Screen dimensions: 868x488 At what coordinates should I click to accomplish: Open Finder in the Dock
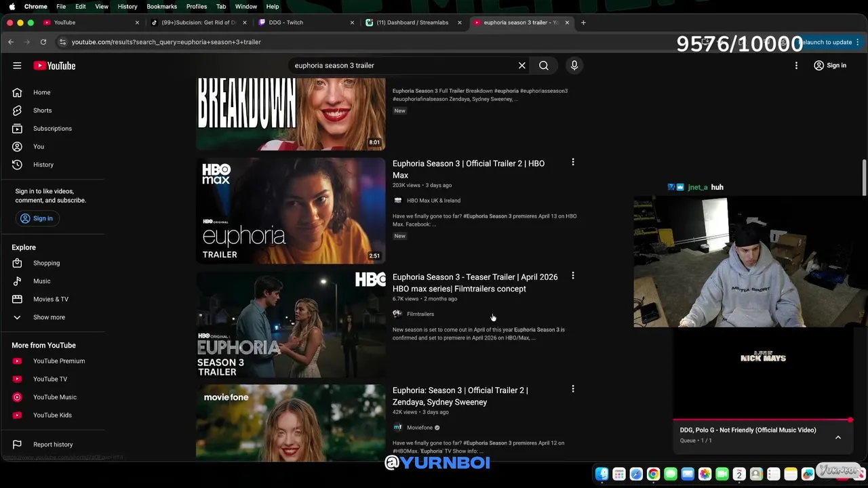[602, 474]
